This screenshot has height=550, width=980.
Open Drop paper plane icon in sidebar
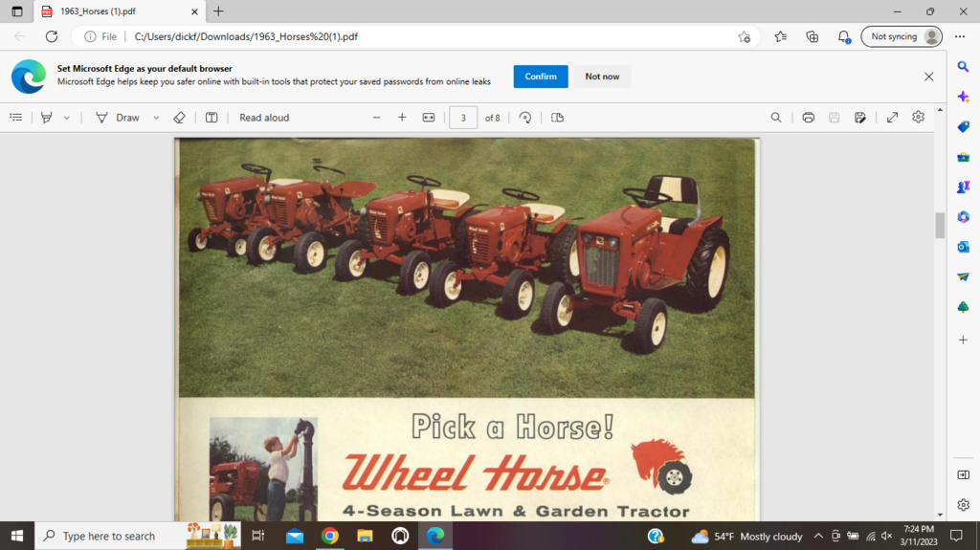click(963, 276)
